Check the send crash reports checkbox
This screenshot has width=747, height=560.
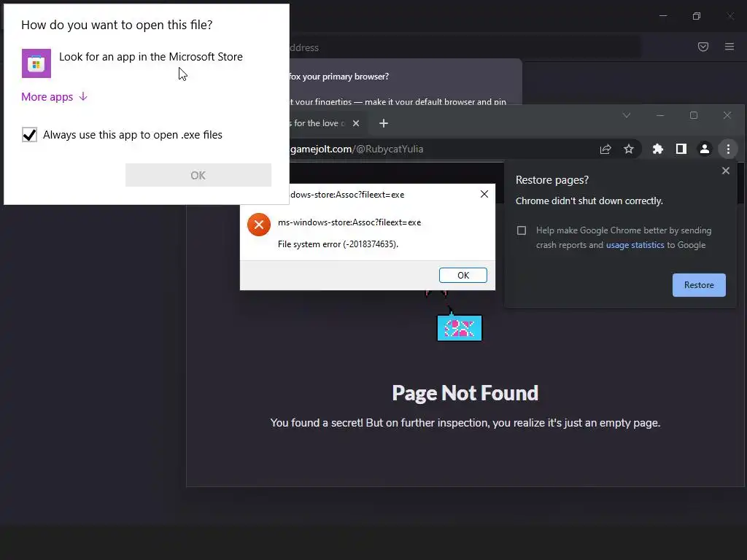[x=522, y=230]
